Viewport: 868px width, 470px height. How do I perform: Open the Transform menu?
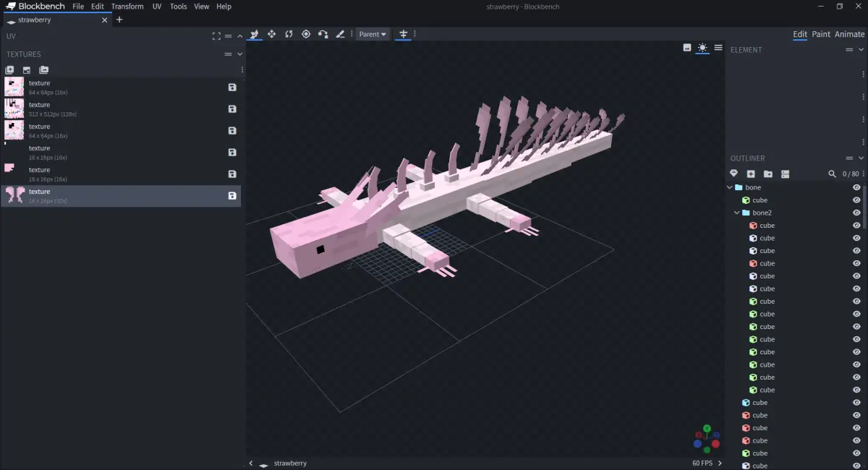[127, 7]
